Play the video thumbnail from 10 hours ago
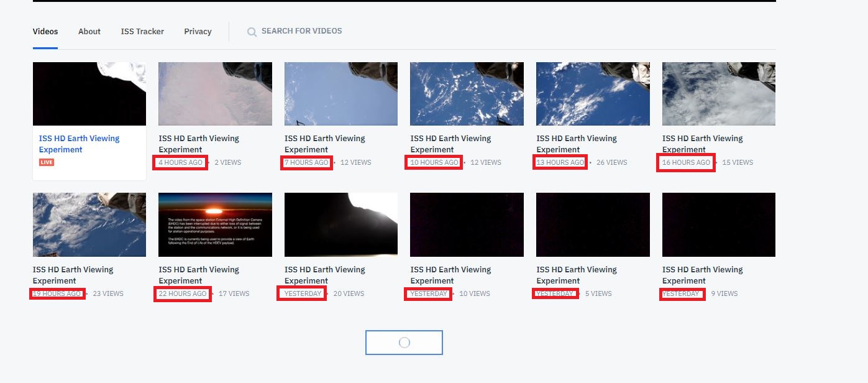This screenshot has height=383, width=868. point(467,94)
